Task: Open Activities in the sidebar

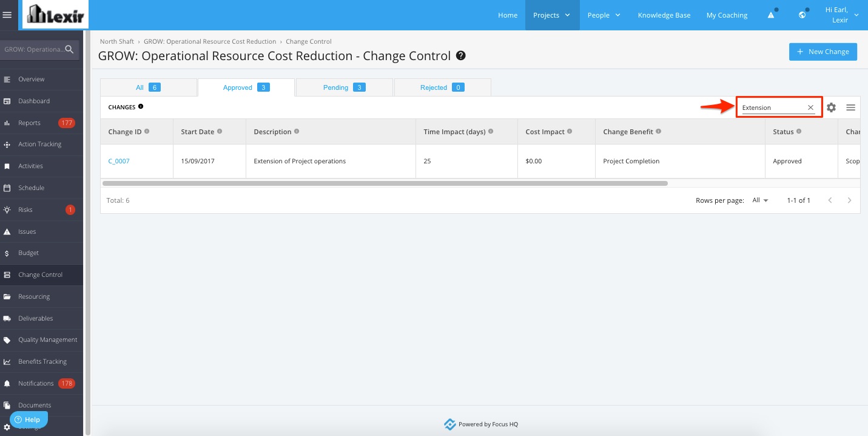Action: 41,166
